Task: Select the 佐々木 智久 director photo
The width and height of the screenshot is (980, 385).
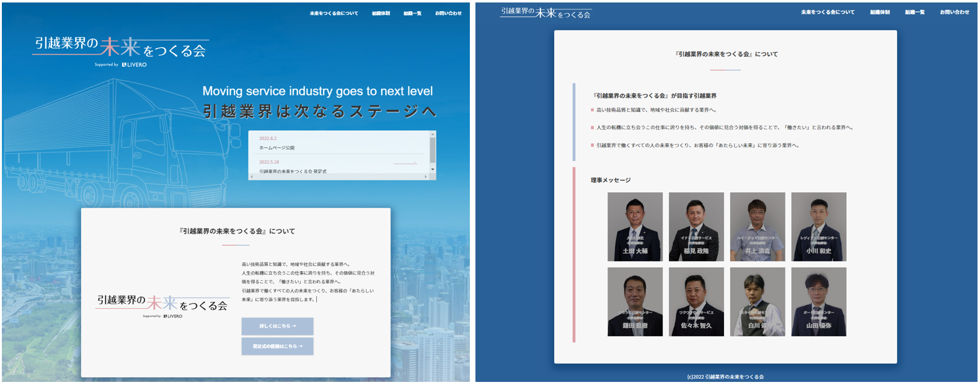Action: (696, 302)
